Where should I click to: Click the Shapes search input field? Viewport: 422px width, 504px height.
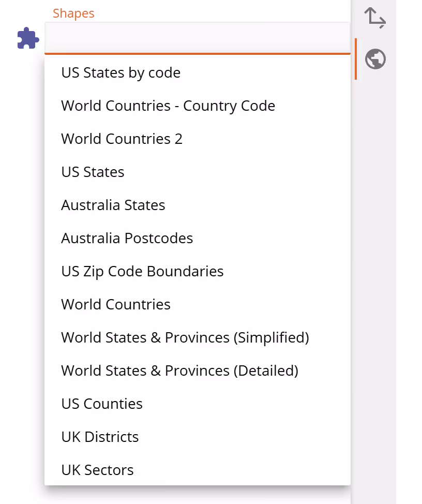pyautogui.click(x=198, y=38)
